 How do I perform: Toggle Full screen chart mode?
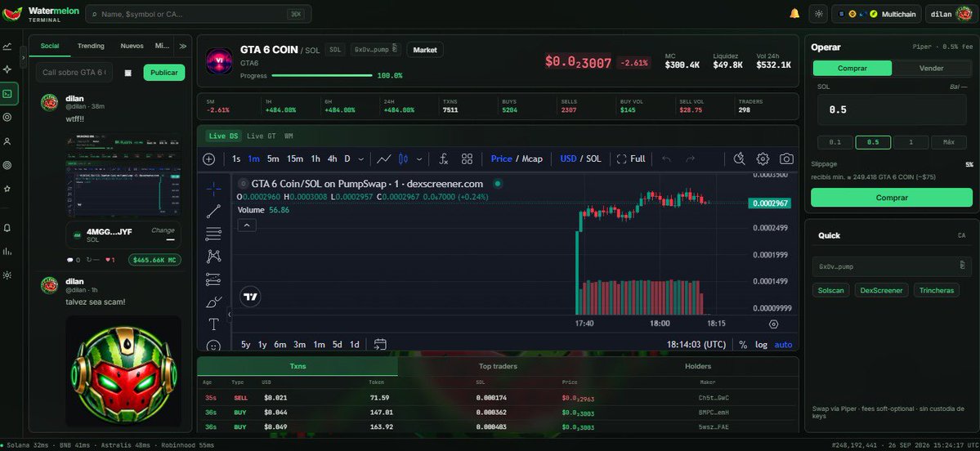click(x=631, y=159)
